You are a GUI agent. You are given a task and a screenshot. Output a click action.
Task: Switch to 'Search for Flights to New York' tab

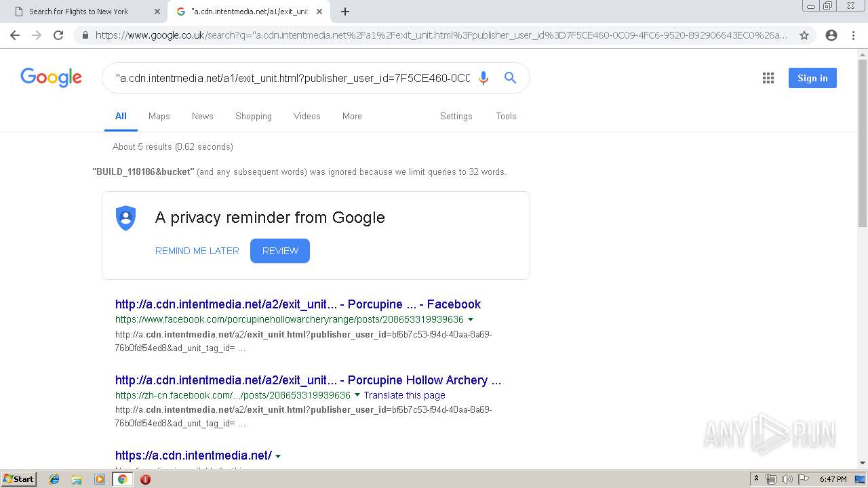coord(78,12)
